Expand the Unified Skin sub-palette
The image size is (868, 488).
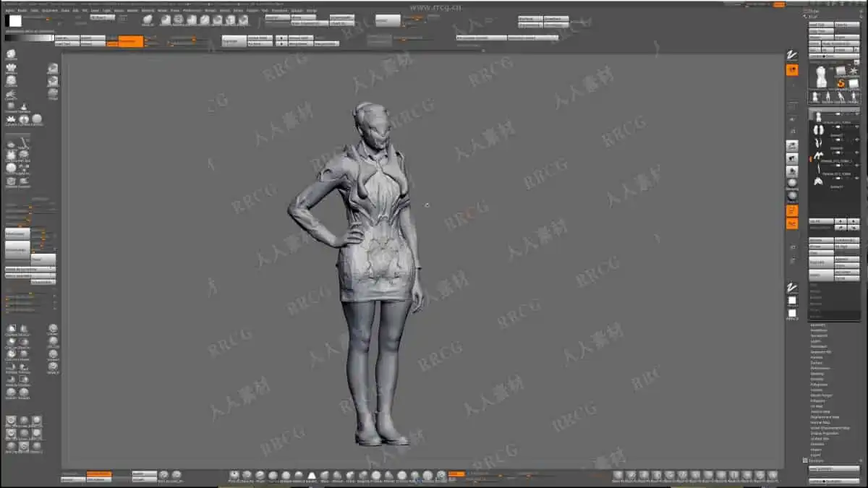coord(820,439)
